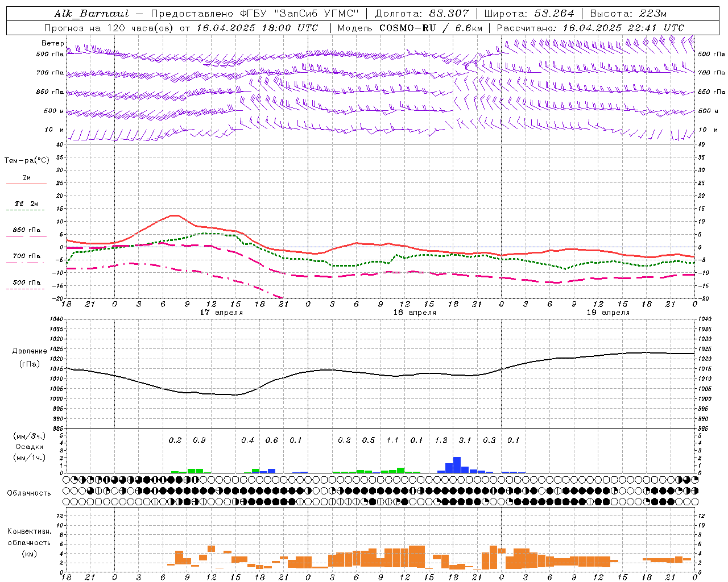Click the model name COSMO-RU / 6.6км
Screen dimensions: 728x582
431,28
